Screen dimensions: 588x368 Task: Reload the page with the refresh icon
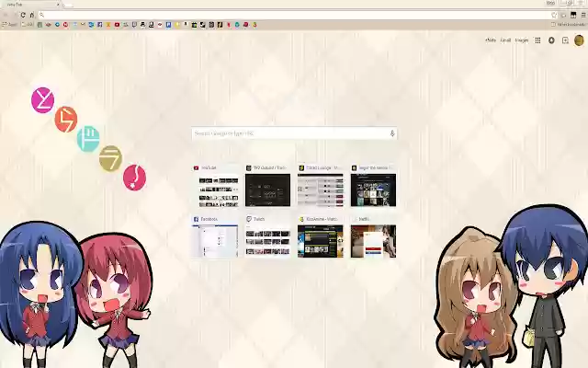coord(23,15)
